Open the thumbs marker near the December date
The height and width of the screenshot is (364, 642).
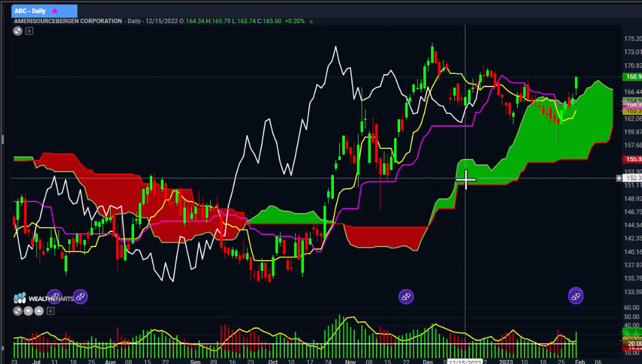tap(406, 296)
